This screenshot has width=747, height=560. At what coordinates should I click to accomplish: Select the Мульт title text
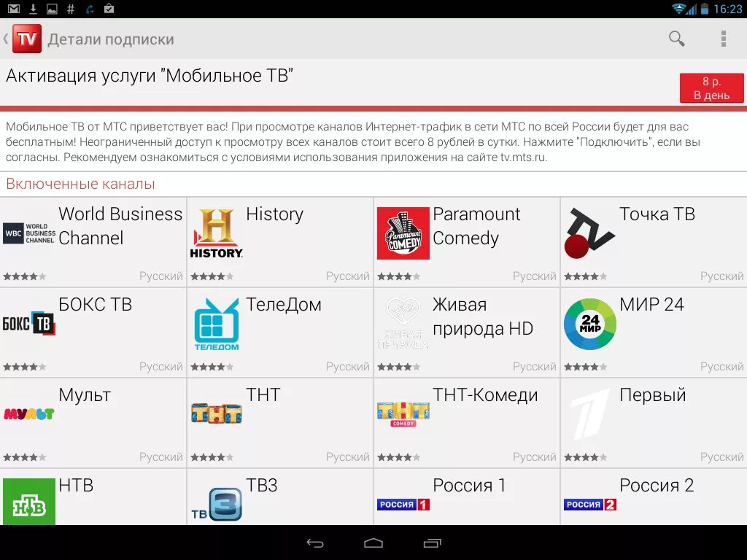tap(85, 395)
